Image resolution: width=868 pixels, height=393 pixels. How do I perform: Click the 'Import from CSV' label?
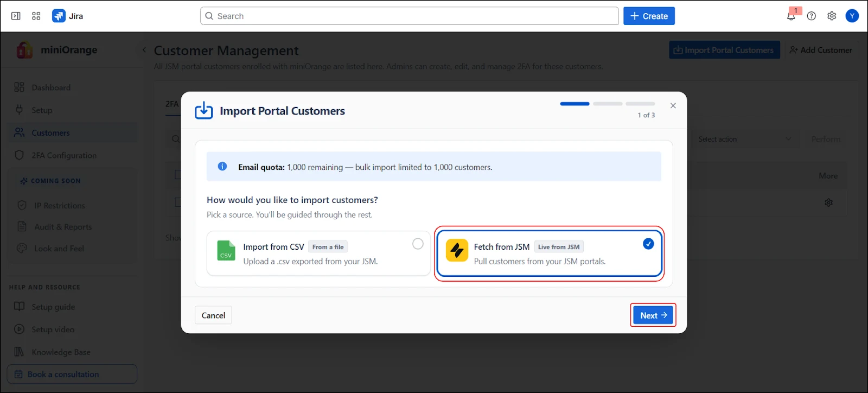(273, 246)
